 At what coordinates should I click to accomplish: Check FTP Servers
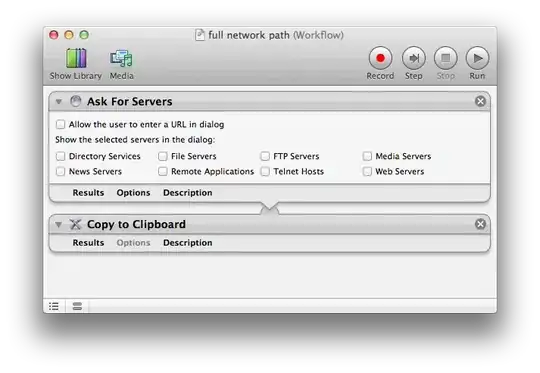(265, 156)
